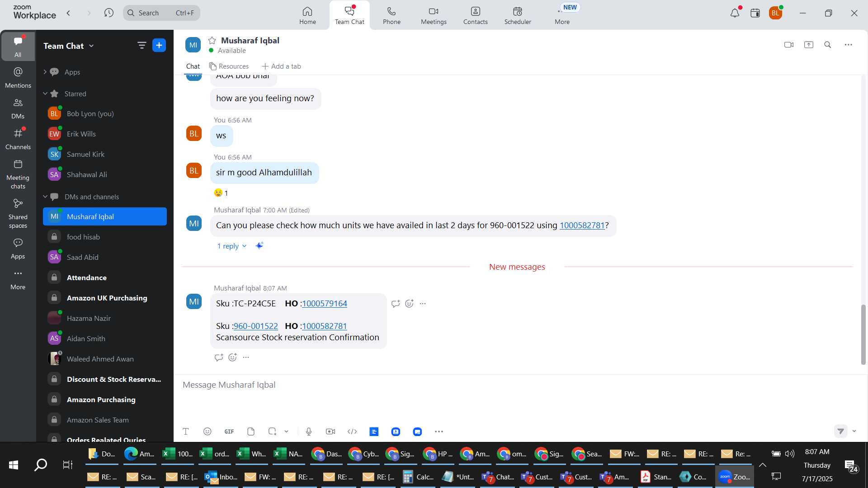
Task: Star the Musharaf Iqbal conversation
Action: [x=212, y=41]
